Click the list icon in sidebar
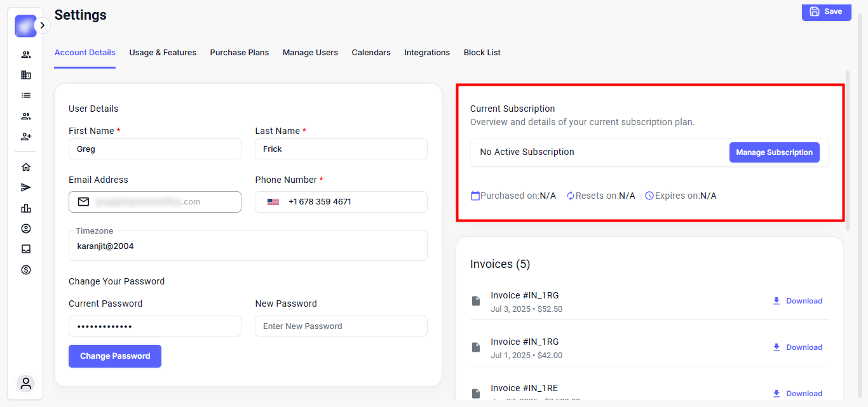Screen dimensions: 868x407 pyautogui.click(x=26, y=95)
